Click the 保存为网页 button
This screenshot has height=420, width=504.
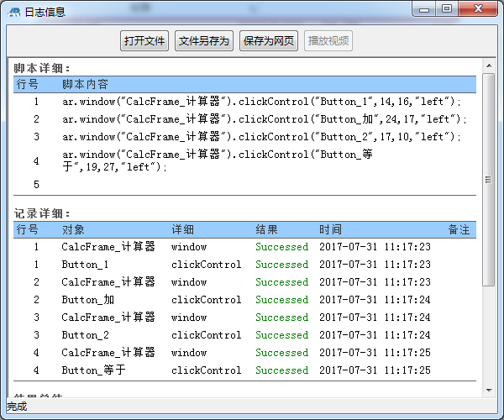269,41
